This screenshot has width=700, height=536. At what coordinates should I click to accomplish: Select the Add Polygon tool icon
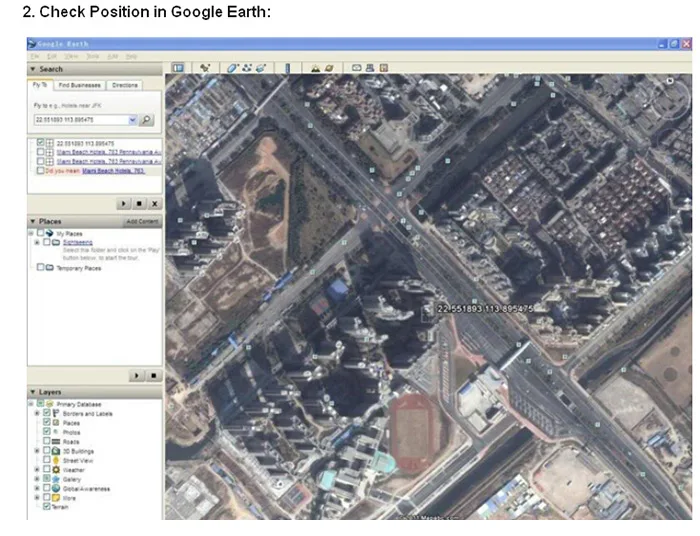(233, 68)
